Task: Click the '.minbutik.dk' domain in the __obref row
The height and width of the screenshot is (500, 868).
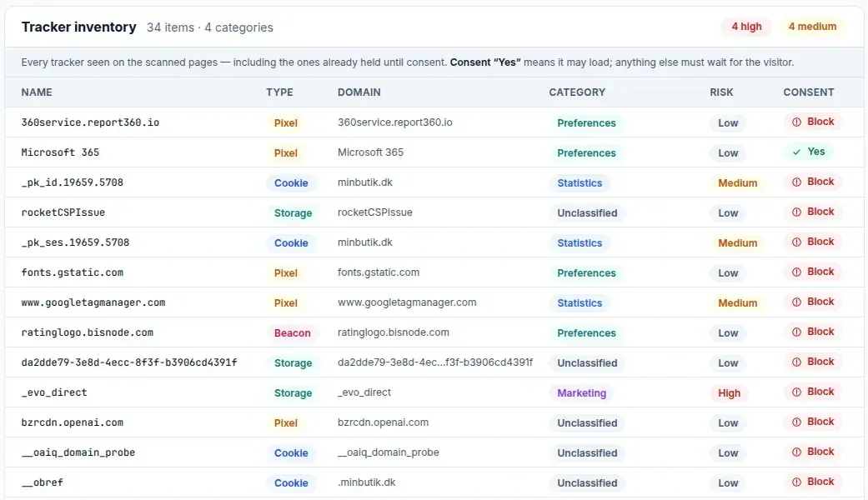Action: click(367, 482)
